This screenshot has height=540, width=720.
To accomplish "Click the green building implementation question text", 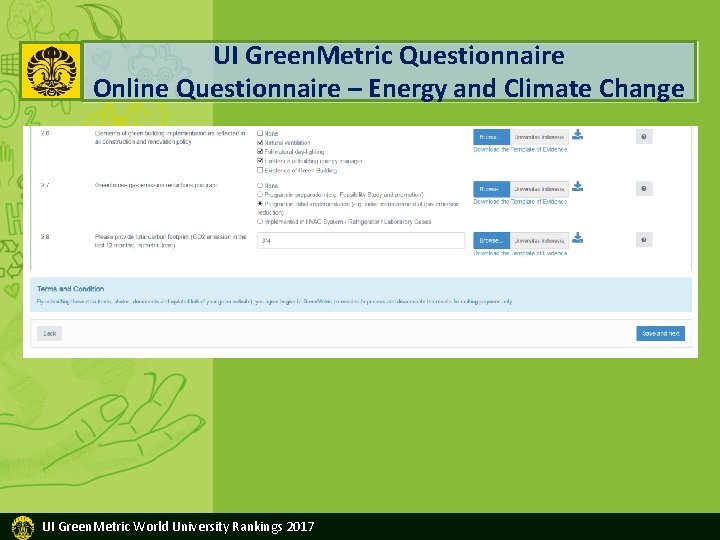I will tap(170, 137).
